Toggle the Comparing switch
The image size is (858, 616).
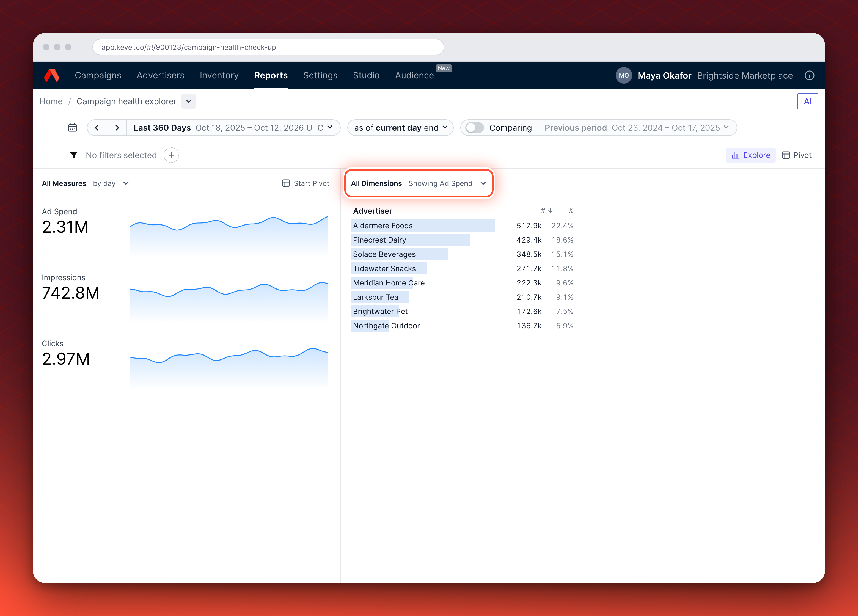474,128
